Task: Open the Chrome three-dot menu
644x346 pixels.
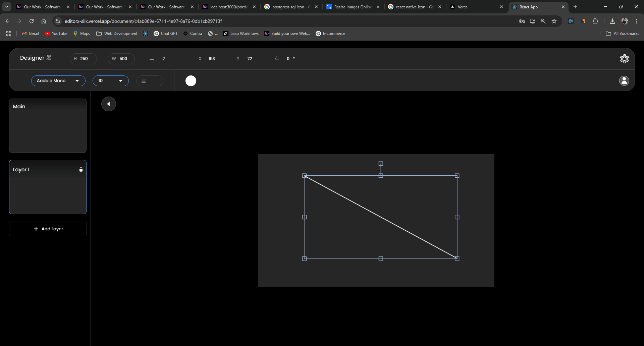Action: pos(637,21)
